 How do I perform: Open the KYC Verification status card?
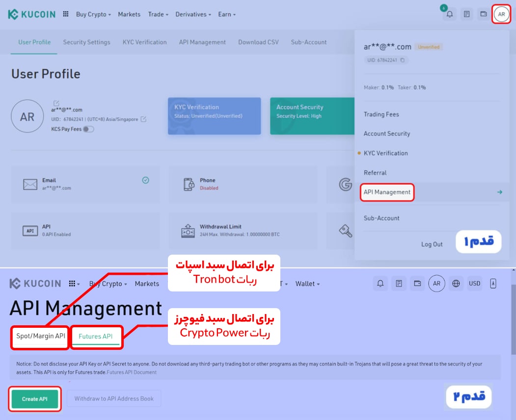point(214,116)
